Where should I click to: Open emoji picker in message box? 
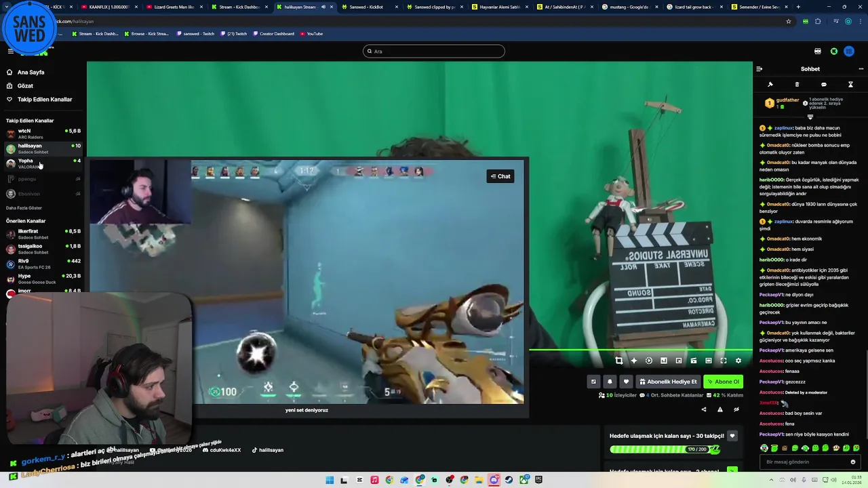(853, 462)
